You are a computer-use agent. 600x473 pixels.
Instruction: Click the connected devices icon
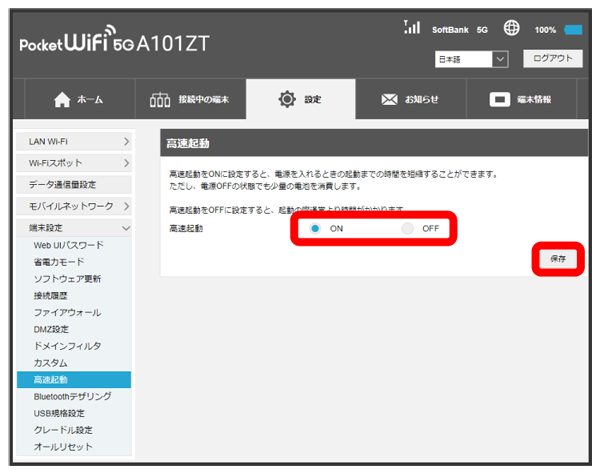(160, 100)
